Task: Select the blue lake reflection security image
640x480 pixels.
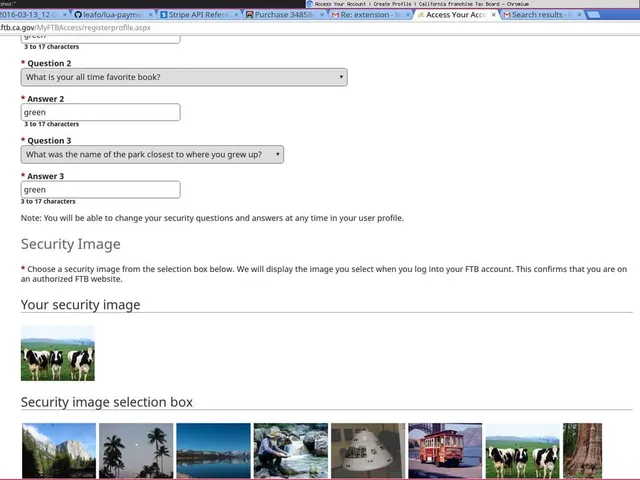Action: (213, 450)
